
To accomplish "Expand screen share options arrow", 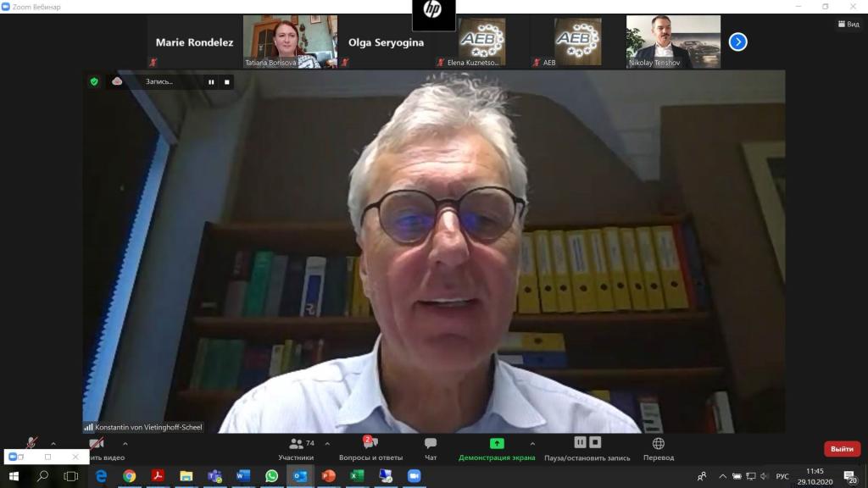I will [x=532, y=444].
